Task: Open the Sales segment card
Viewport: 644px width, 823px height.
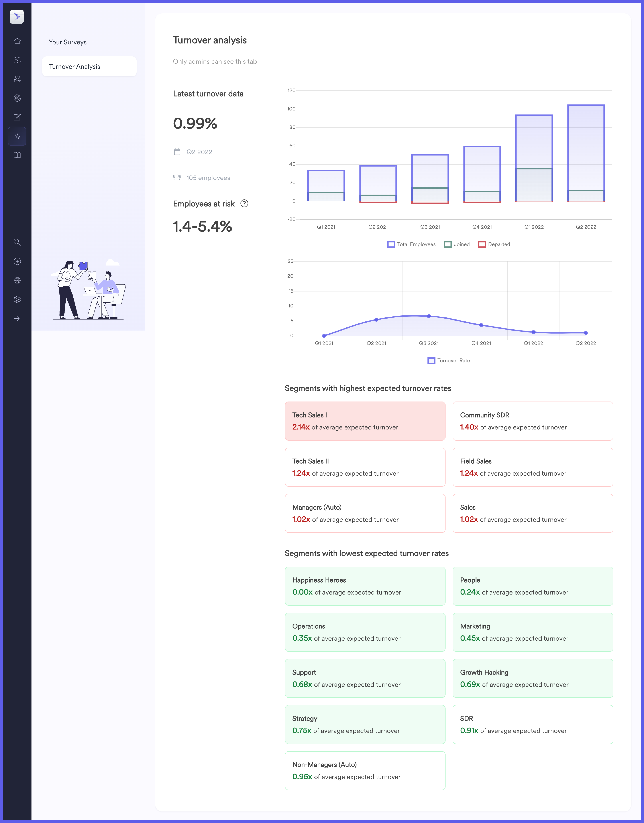Action: [533, 513]
